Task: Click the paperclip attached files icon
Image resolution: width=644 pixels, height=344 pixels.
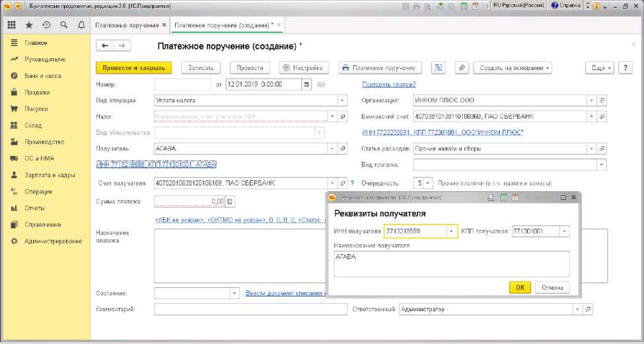Action: pyautogui.click(x=462, y=67)
